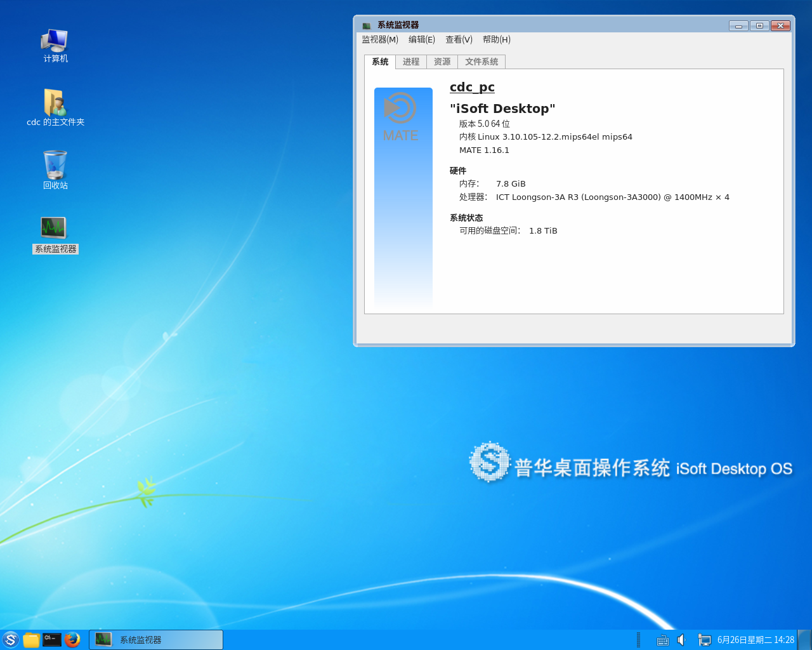812x650 pixels.
Task: Click the 系统监视器 taskbar window button
Action: [x=156, y=640]
